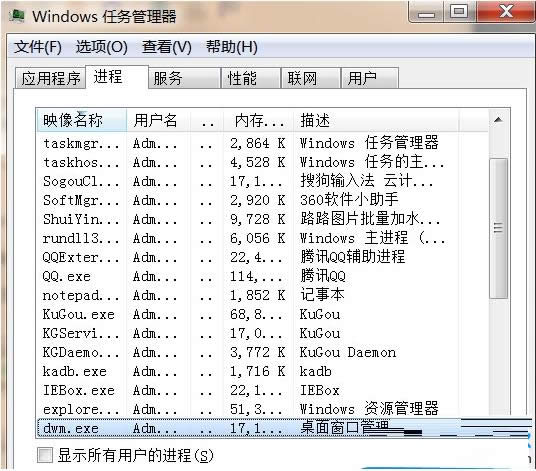Open the 查看(V) menu
The width and height of the screenshot is (536, 471).
[x=166, y=47]
